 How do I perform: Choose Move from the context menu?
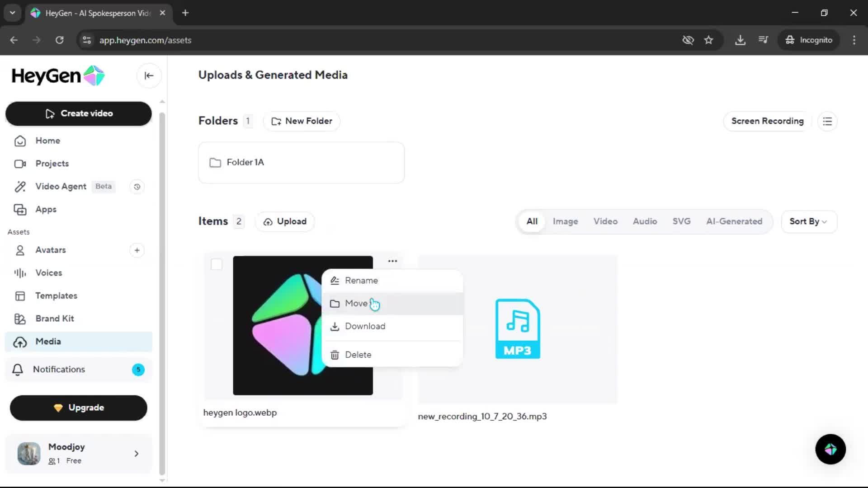pyautogui.click(x=356, y=304)
